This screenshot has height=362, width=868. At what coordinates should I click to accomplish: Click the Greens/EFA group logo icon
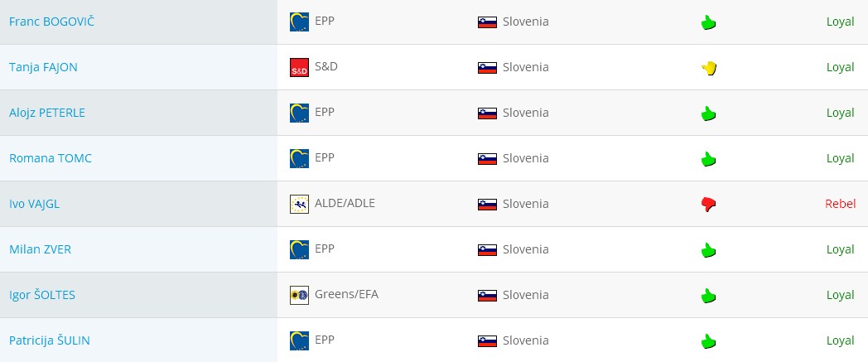click(299, 295)
